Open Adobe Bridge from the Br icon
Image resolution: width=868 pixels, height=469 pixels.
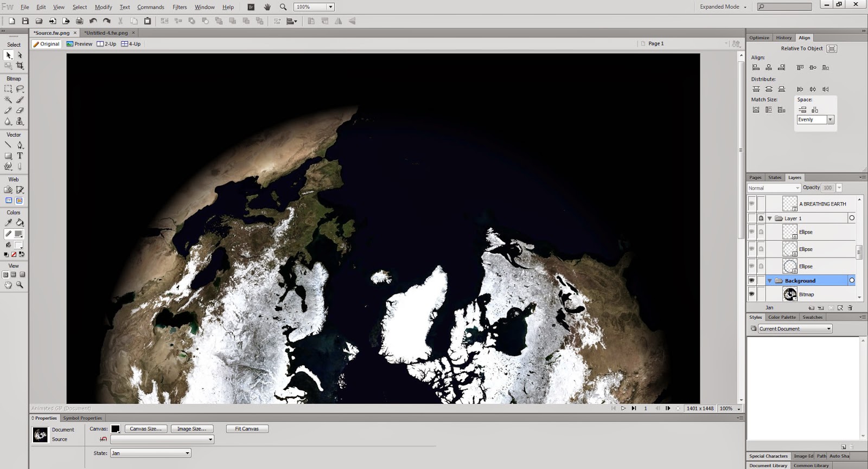coord(251,7)
